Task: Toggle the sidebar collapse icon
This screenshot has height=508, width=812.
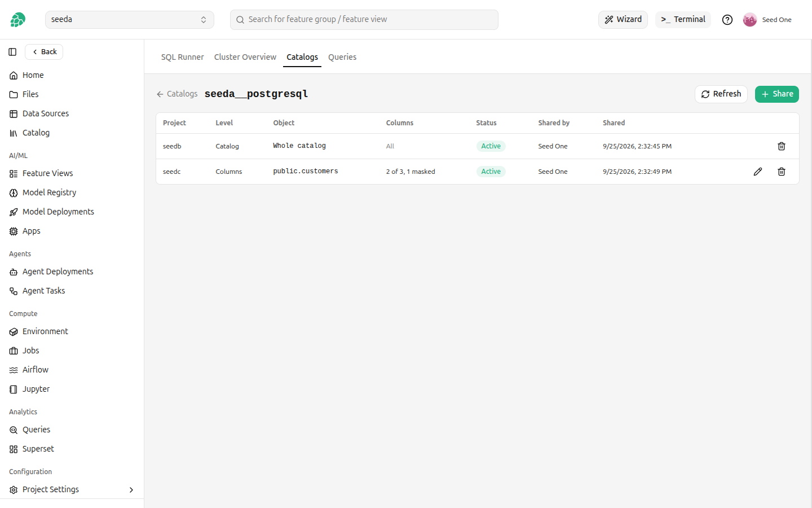Action: (x=12, y=52)
